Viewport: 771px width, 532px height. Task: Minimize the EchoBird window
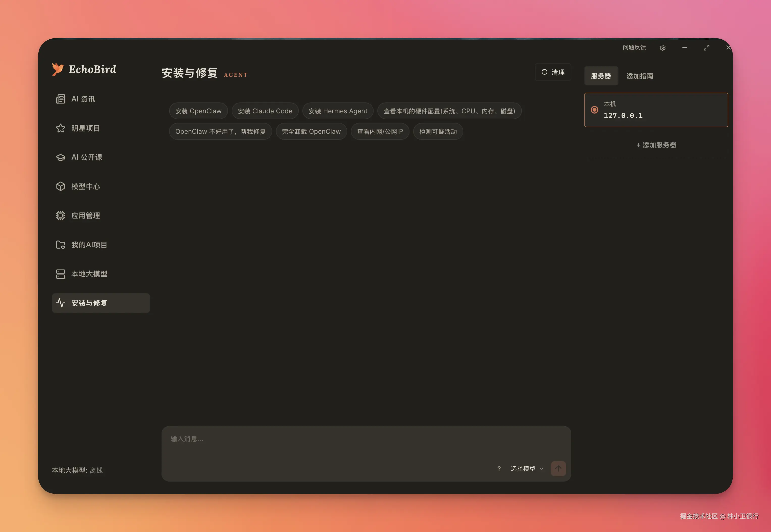685,48
